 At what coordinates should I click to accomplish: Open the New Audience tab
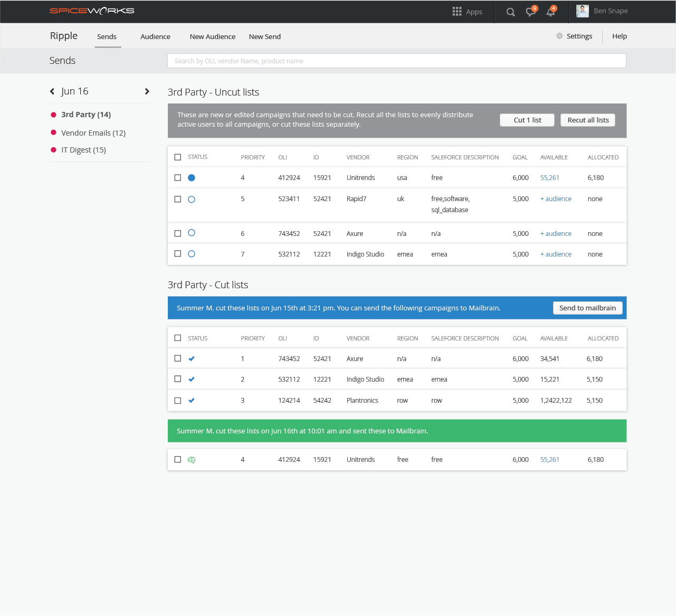click(213, 36)
